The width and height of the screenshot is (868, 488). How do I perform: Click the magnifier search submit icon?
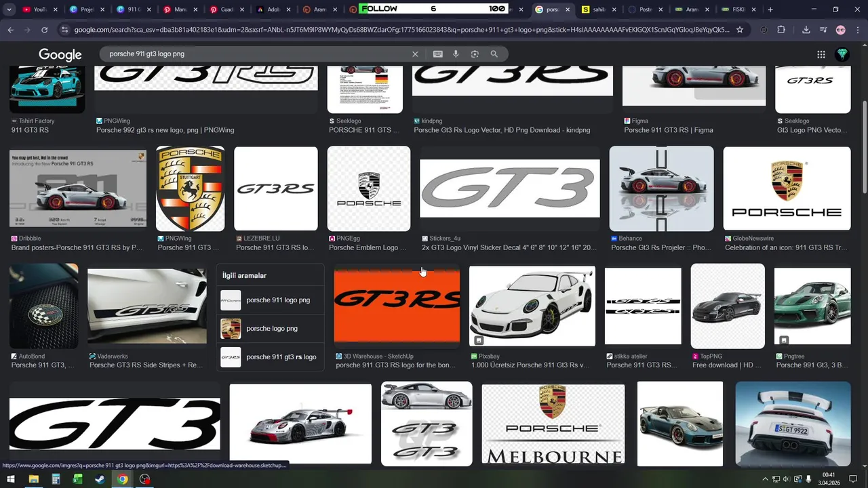[494, 54]
